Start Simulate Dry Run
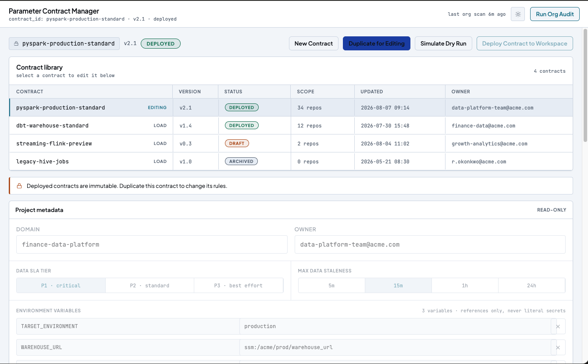588x364 pixels. 443,43
